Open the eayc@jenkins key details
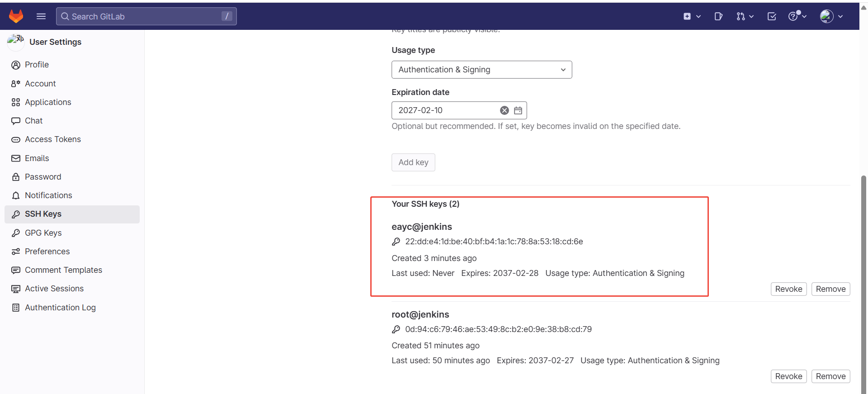This screenshot has height=394, width=868. (422, 227)
